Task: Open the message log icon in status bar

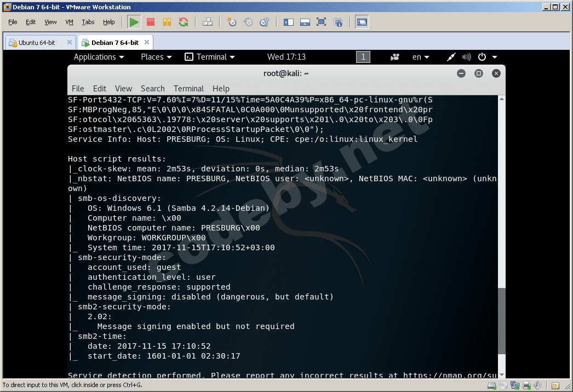Action: coord(555,385)
